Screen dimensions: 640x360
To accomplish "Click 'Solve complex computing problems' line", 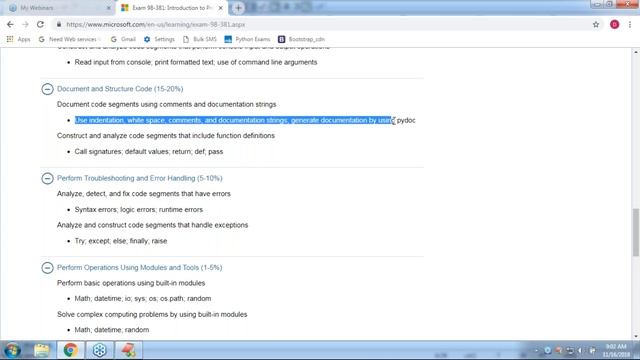I will pyautogui.click(x=152, y=314).
